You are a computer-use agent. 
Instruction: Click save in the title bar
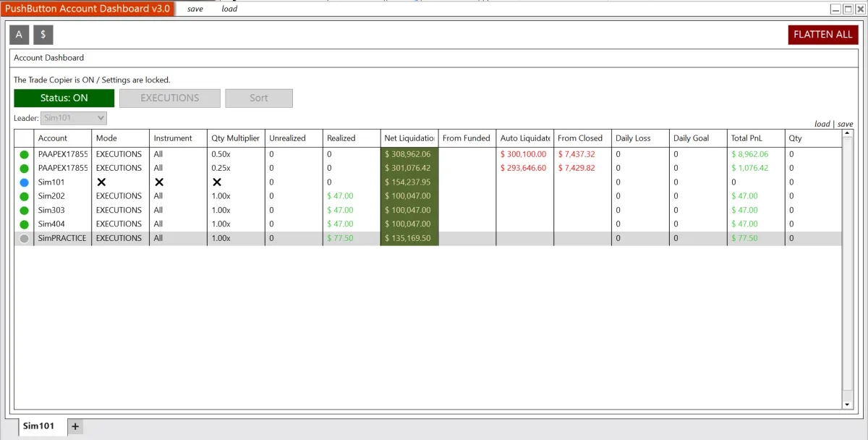(x=195, y=9)
